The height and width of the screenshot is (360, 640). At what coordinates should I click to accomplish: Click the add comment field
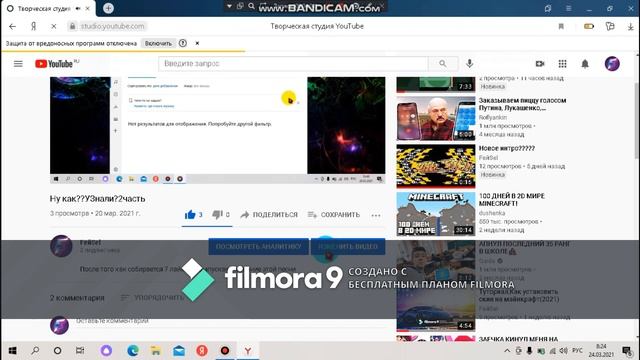tap(231, 321)
